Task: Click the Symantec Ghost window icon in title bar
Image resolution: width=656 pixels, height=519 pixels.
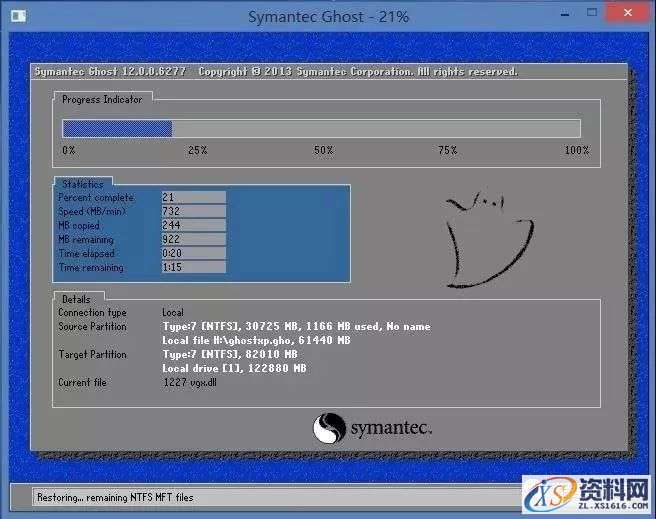Action: pyautogui.click(x=15, y=17)
